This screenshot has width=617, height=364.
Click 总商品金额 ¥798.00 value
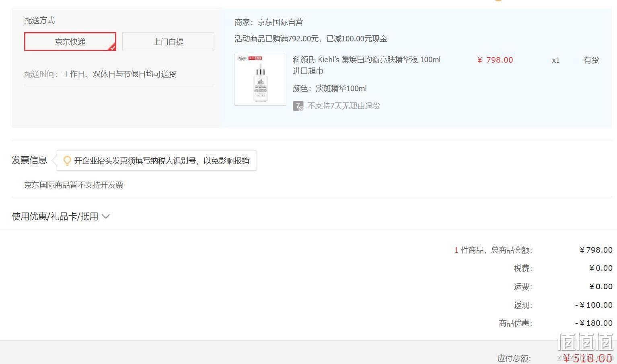(596, 250)
